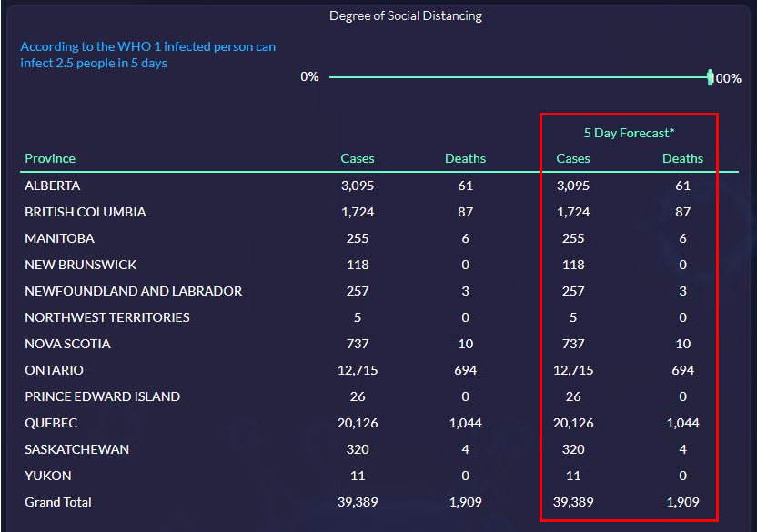Viewport: 757px width, 532px height.
Task: Select the ALBERTA province row label
Action: coord(53,186)
